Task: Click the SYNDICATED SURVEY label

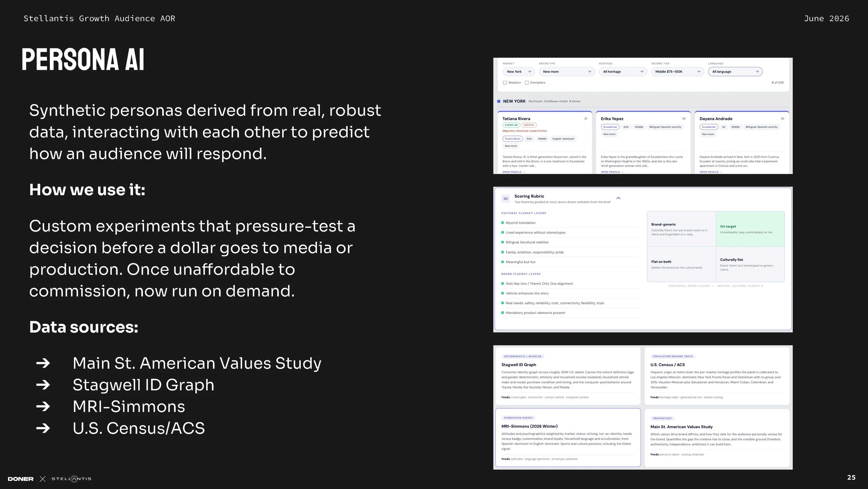Action: [518, 418]
